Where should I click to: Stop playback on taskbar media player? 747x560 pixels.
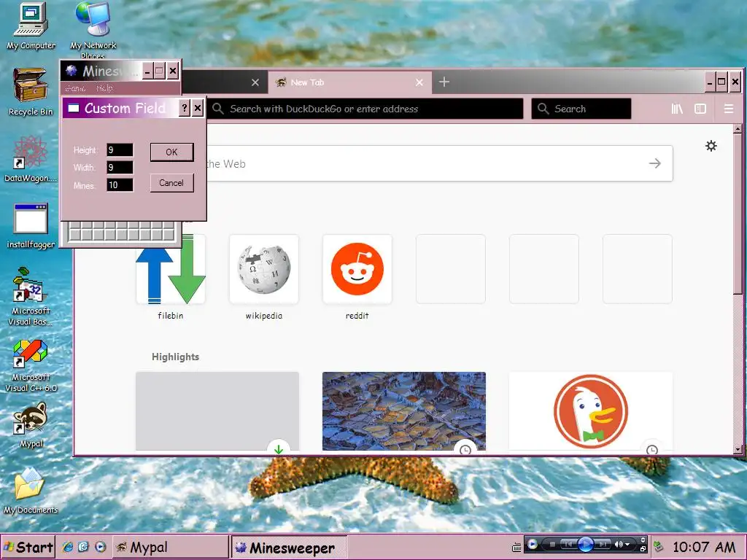point(552,544)
